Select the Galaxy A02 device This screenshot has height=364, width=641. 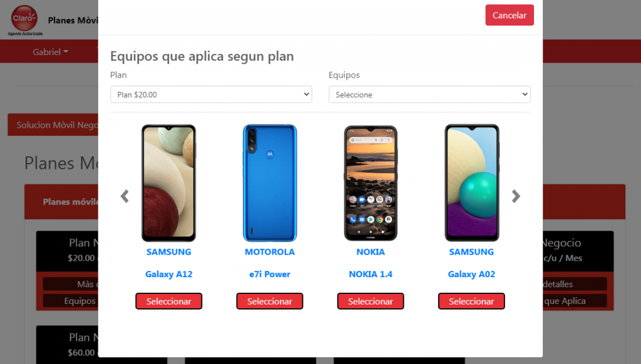click(x=471, y=301)
